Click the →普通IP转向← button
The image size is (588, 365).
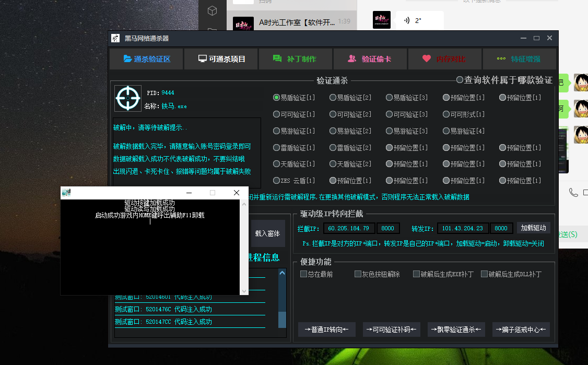(327, 329)
